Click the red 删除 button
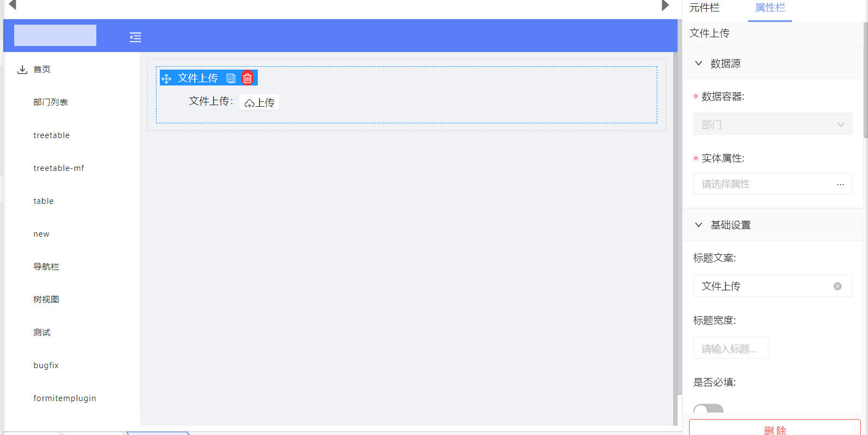The height and width of the screenshot is (435, 868). pyautogui.click(x=774, y=428)
